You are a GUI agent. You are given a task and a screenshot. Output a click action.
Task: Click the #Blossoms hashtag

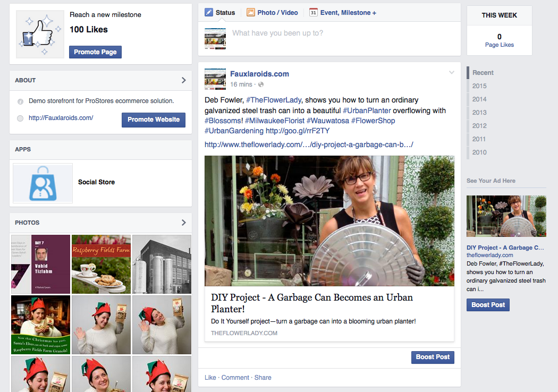(224, 121)
